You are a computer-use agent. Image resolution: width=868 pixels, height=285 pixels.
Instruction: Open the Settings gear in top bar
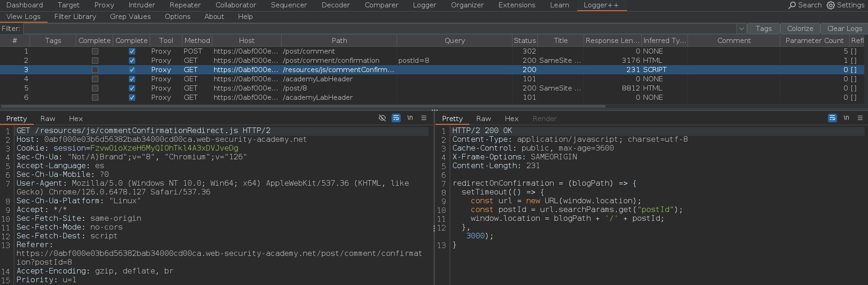coord(831,5)
